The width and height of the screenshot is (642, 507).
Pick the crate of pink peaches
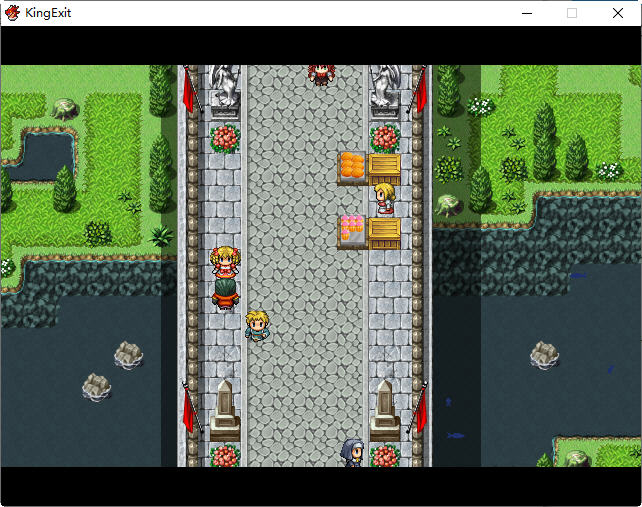(x=352, y=230)
